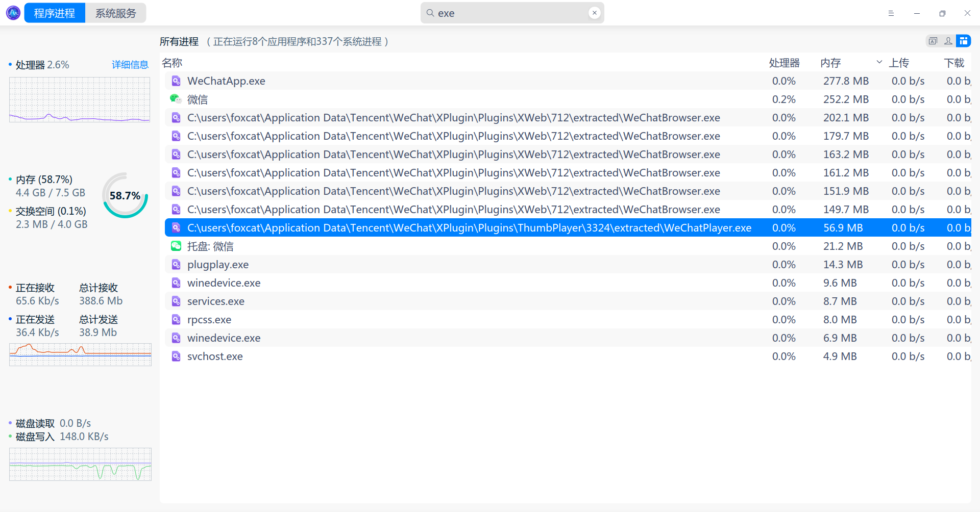Viewport: 980px width, 512px height.
Task: Select the 9.6 MB winedevice.exe process name
Action: pos(224,283)
